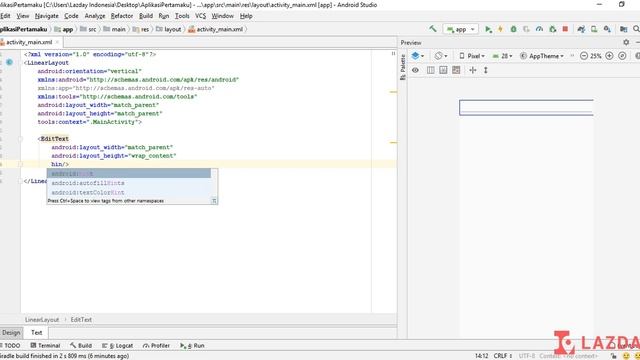Click Attach debugger to Android process icon
The width and height of the screenshot is (640, 360).
(x=552, y=29)
